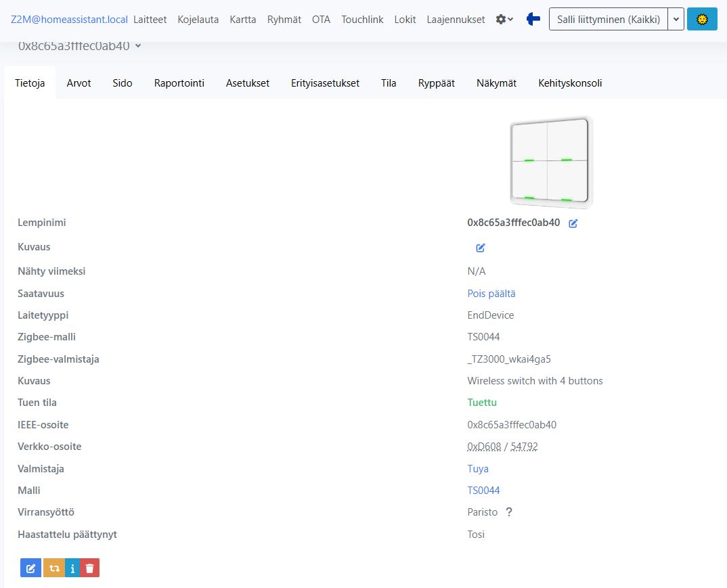The image size is (727, 588).
Task: Expand the device name dropdown chevron
Action: point(138,46)
